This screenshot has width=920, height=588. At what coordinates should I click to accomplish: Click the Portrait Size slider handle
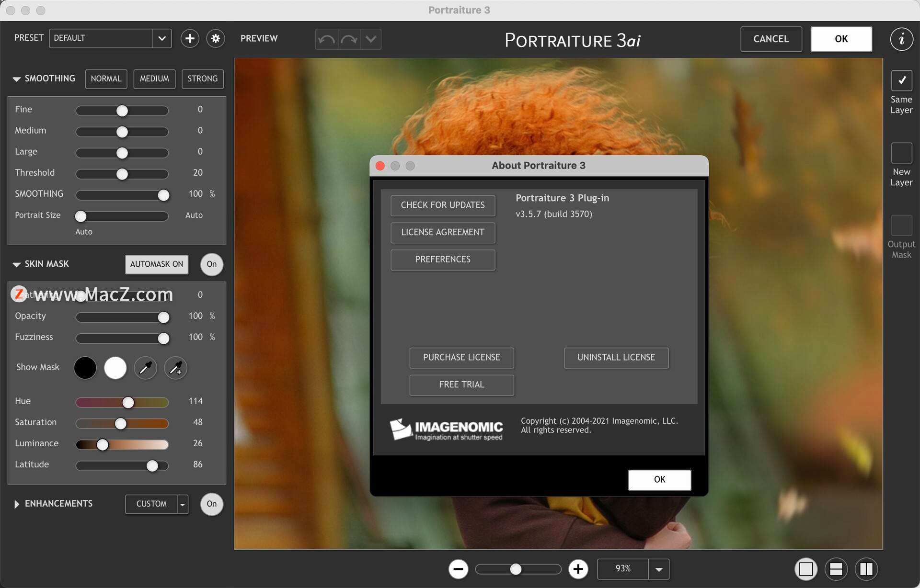[80, 216]
